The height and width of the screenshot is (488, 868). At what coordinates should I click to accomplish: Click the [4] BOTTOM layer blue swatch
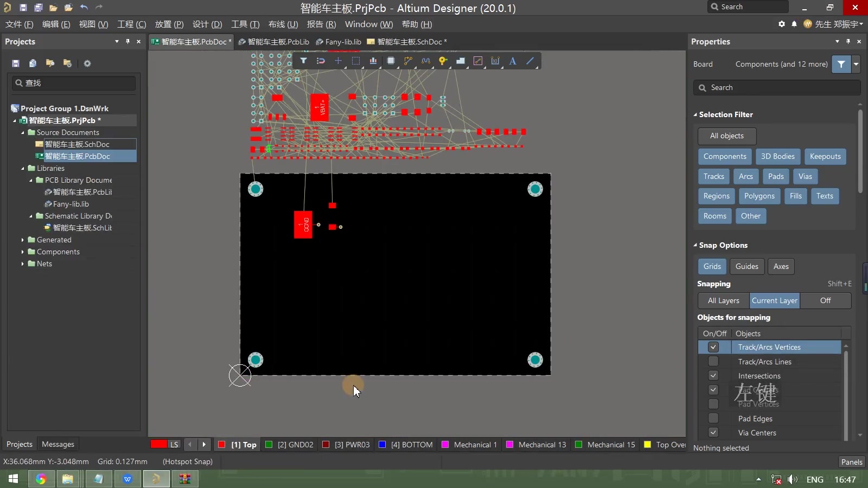click(382, 445)
